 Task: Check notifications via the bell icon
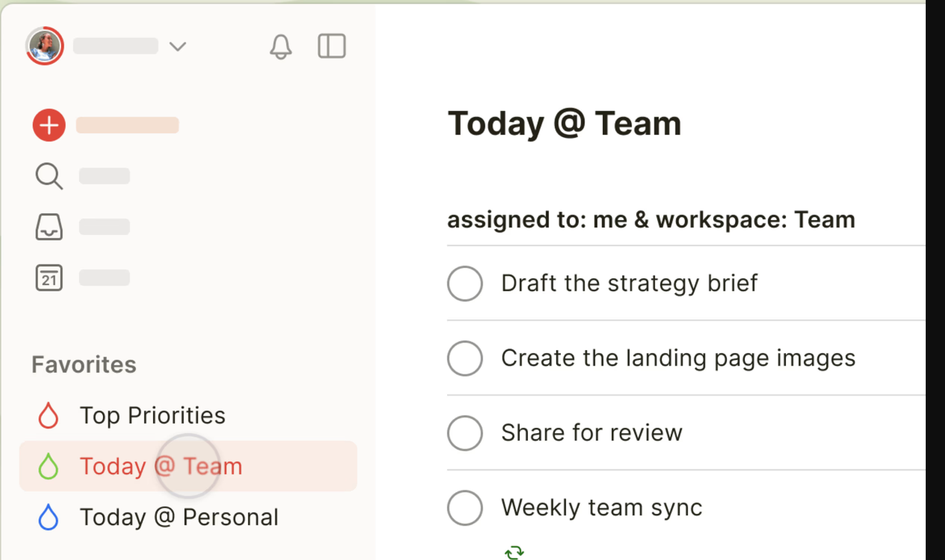280,46
